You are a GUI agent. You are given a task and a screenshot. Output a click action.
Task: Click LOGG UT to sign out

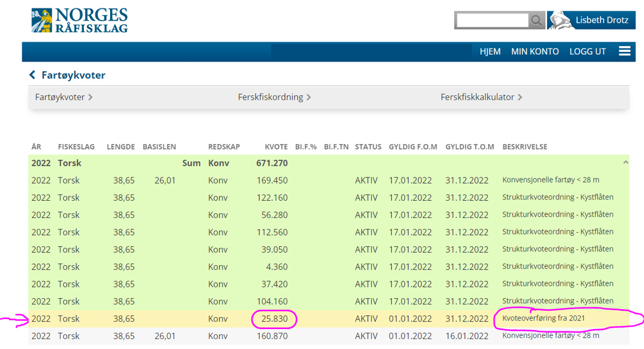pos(587,51)
